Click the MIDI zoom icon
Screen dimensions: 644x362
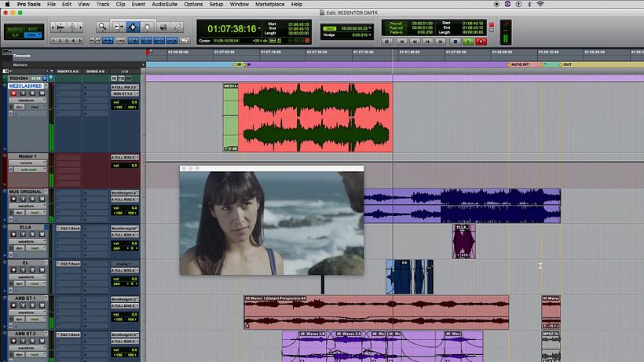[72, 27]
